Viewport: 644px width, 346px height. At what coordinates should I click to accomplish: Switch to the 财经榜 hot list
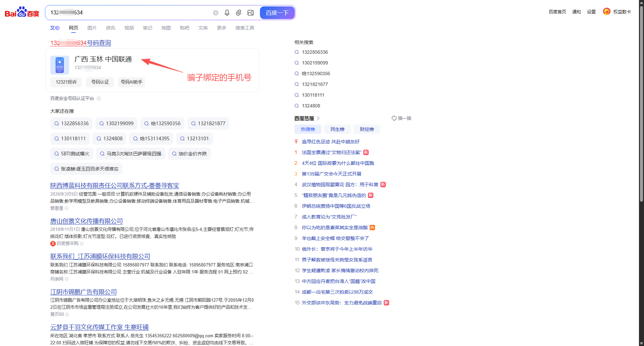[367, 129]
